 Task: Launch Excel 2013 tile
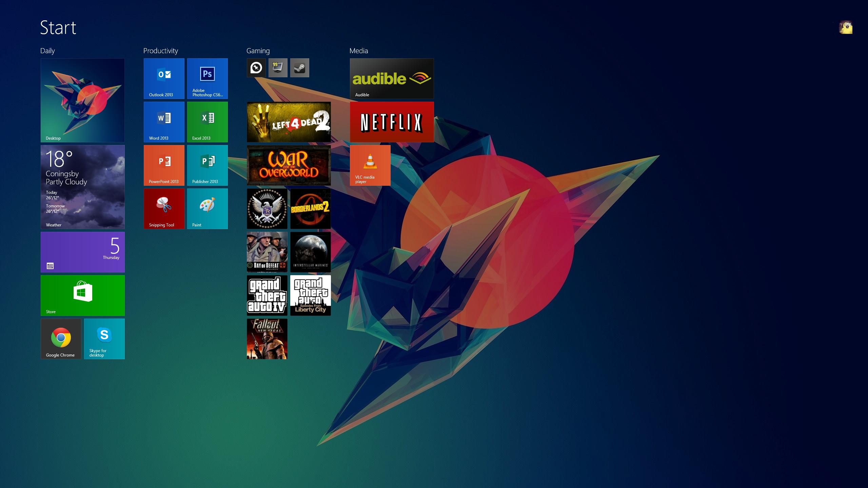pyautogui.click(x=207, y=122)
